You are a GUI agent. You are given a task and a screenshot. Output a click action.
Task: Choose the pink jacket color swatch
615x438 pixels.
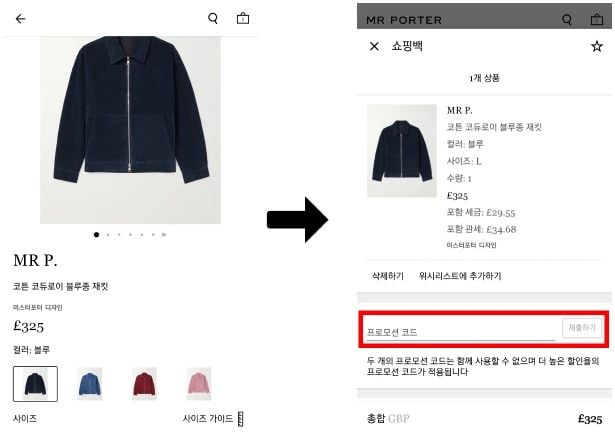[199, 383]
